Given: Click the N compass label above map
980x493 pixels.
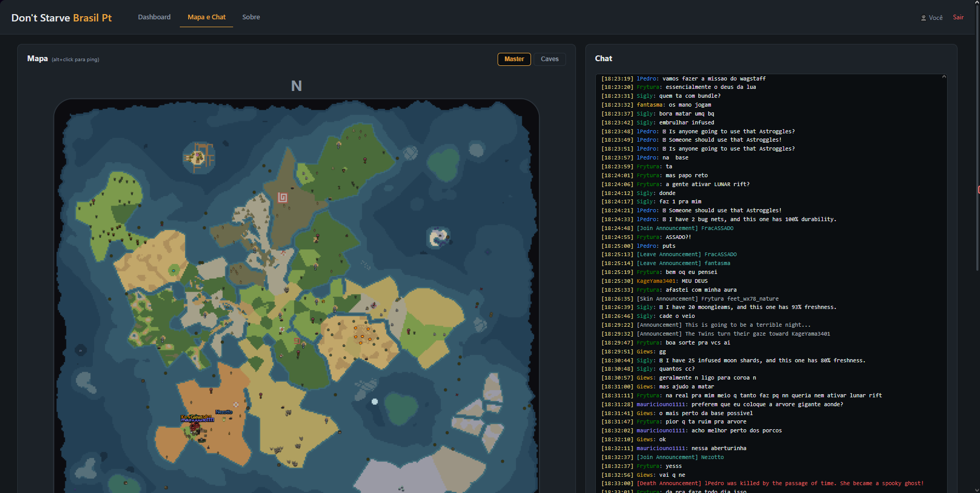Looking at the screenshot, I should coord(296,86).
